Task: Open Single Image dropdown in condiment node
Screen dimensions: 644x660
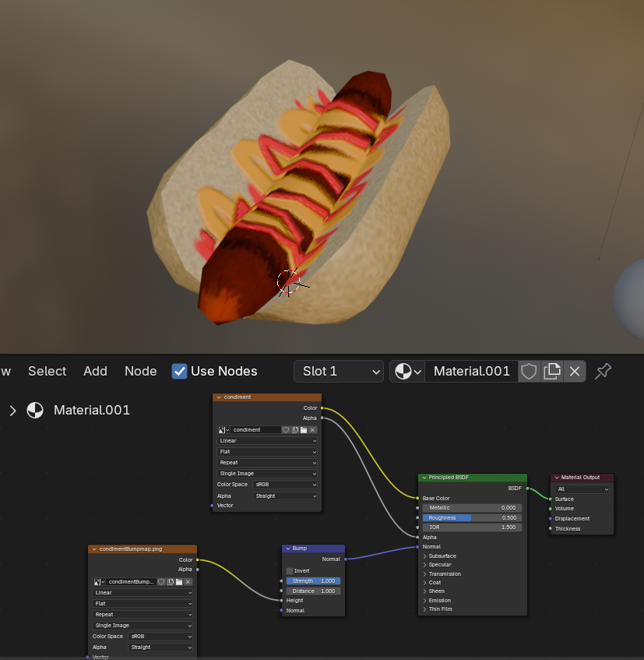Action: click(x=267, y=474)
